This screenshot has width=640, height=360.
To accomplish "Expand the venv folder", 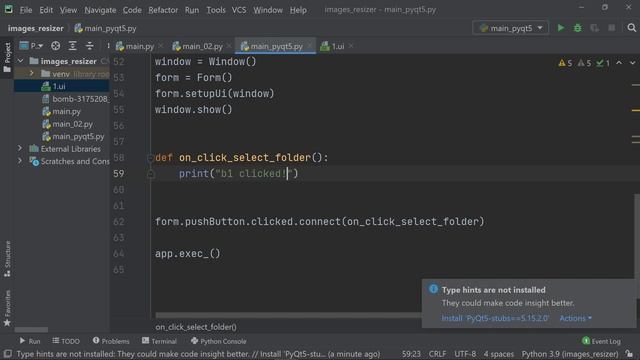I will [31, 73].
